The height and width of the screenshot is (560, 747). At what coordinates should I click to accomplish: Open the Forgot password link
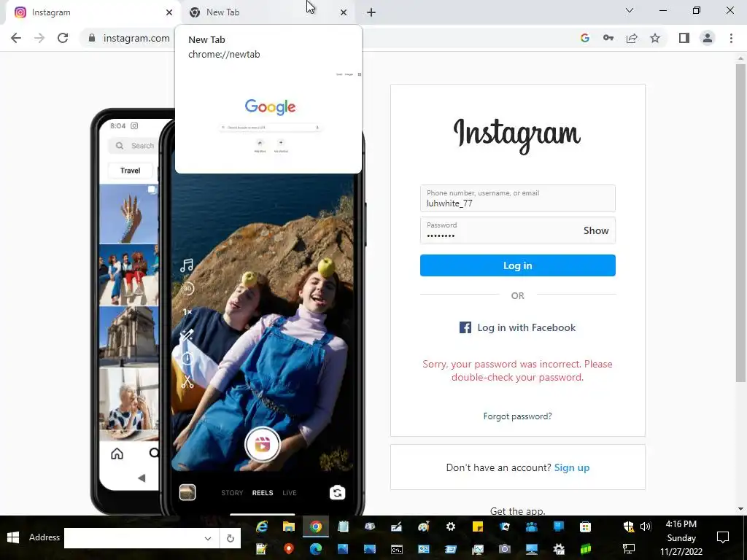(x=518, y=416)
